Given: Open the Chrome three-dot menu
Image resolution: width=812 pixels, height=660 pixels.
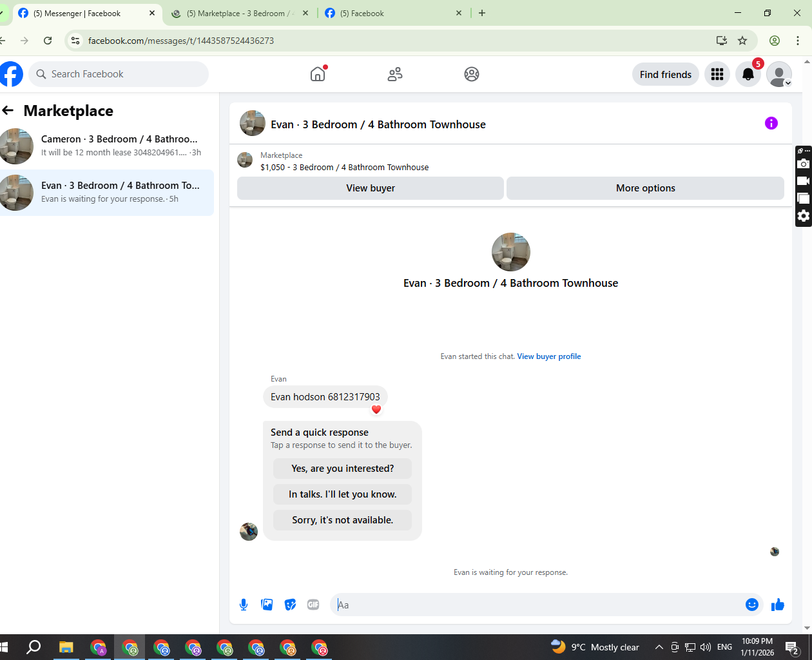Looking at the screenshot, I should click(x=798, y=41).
